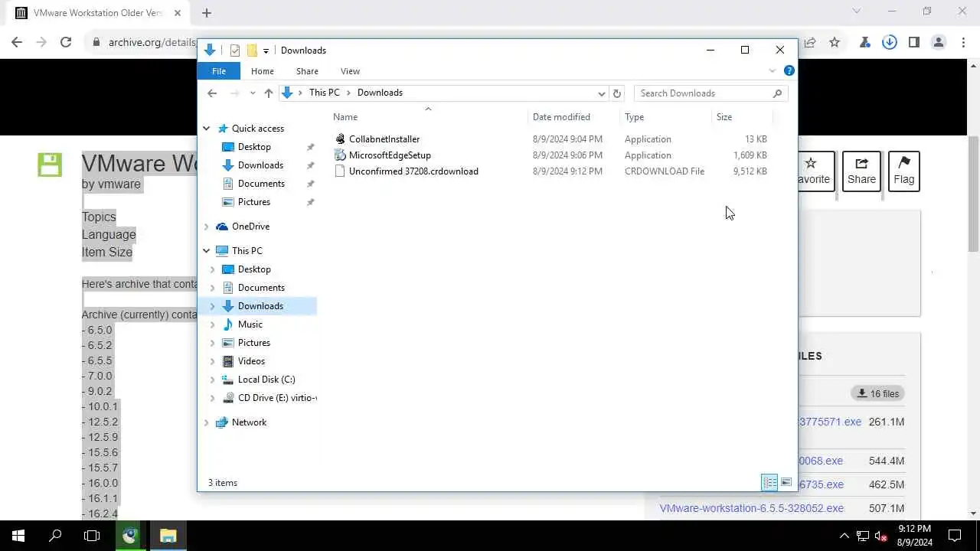Open Windows Start menu
980x551 pixels.
[x=18, y=536]
